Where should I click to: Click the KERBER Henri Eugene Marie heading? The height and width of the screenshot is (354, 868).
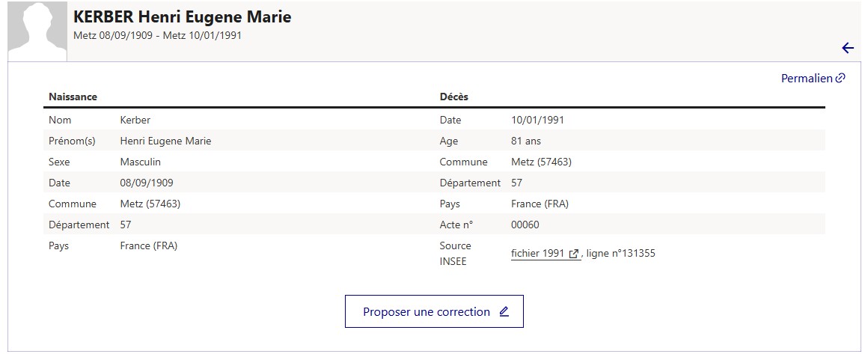point(182,16)
